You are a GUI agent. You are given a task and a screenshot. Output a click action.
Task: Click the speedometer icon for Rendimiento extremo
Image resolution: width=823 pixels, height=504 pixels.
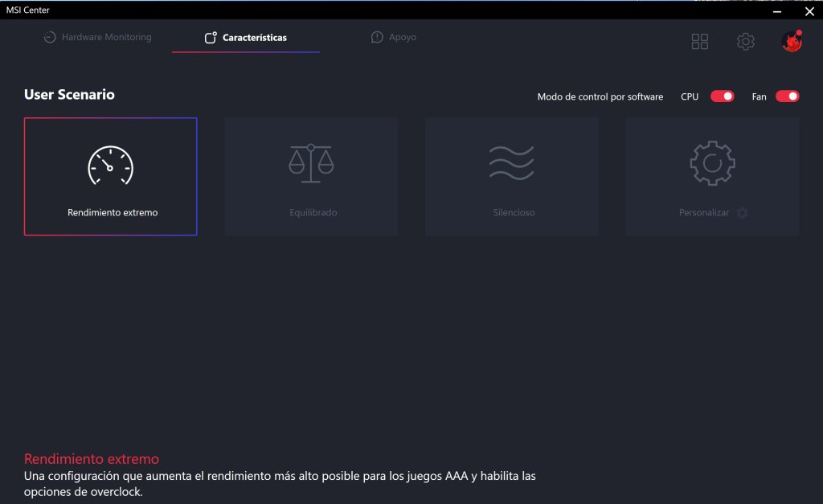click(x=110, y=166)
